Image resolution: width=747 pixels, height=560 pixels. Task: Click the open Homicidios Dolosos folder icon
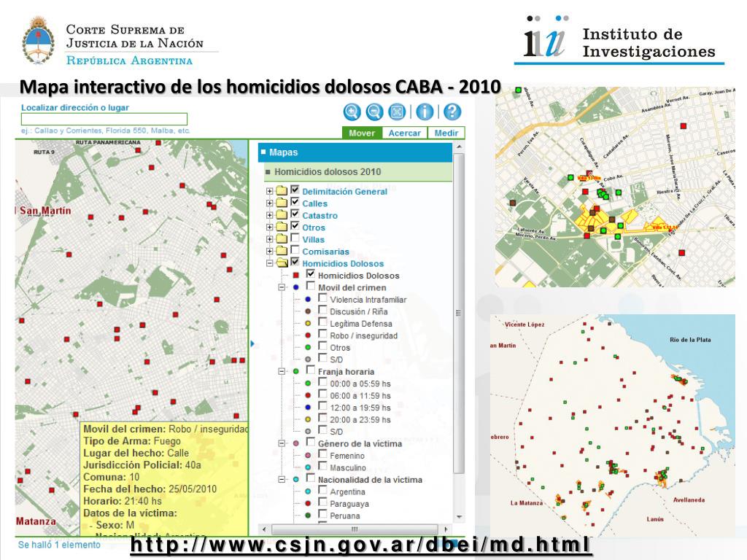tap(282, 262)
